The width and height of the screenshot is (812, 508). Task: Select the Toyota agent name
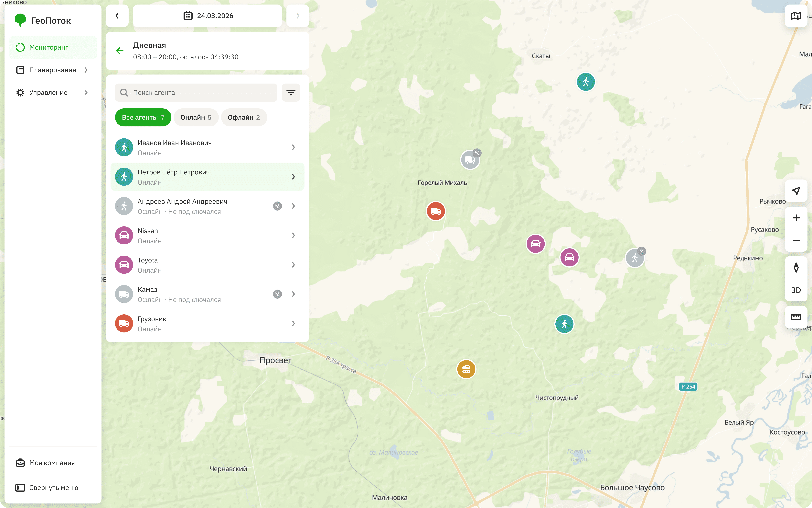click(148, 260)
